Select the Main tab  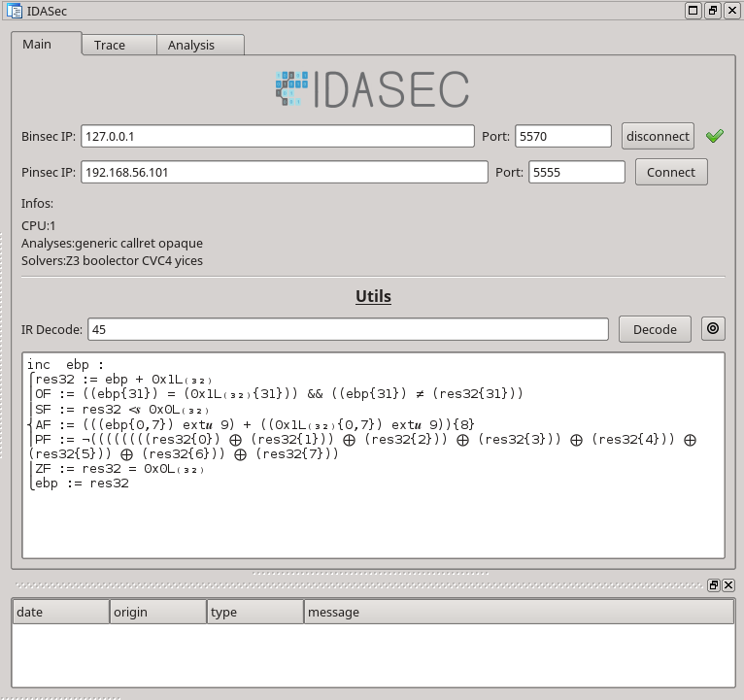pyautogui.click(x=47, y=44)
